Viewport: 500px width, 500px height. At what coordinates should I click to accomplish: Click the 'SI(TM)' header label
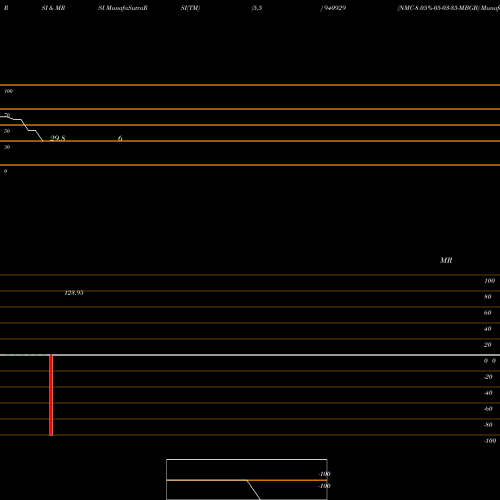click(190, 8)
